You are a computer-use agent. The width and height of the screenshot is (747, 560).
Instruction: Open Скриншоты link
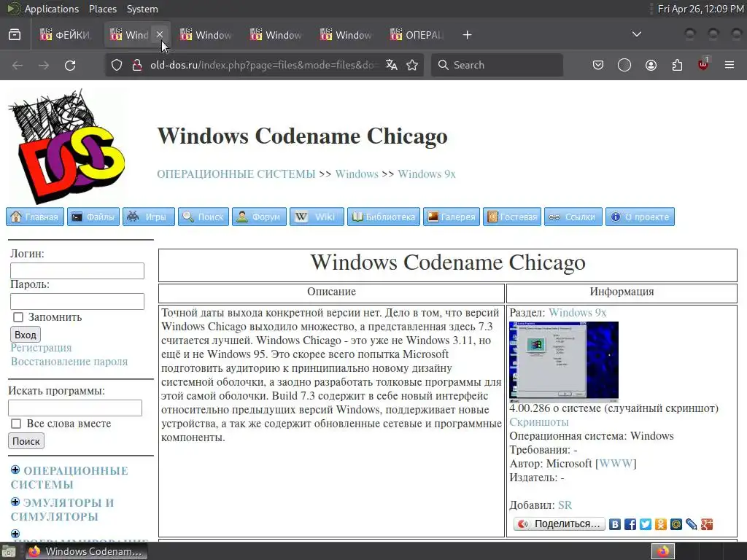click(x=539, y=422)
